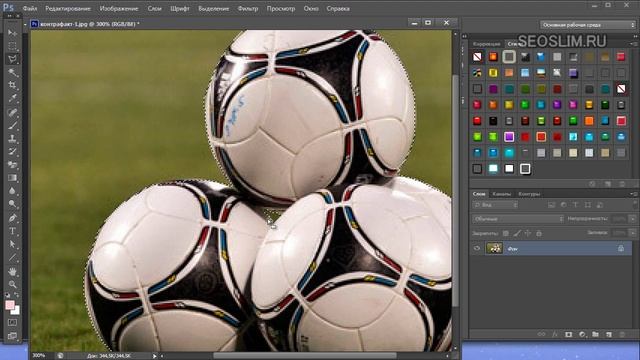Add layer mask from Layers panel bottom
The width and height of the screenshot is (640, 360).
click(569, 334)
